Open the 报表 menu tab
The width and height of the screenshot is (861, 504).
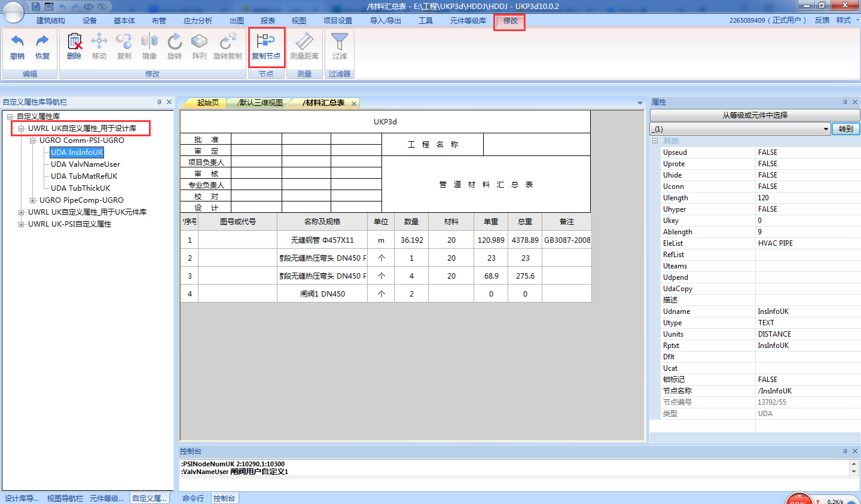click(268, 20)
